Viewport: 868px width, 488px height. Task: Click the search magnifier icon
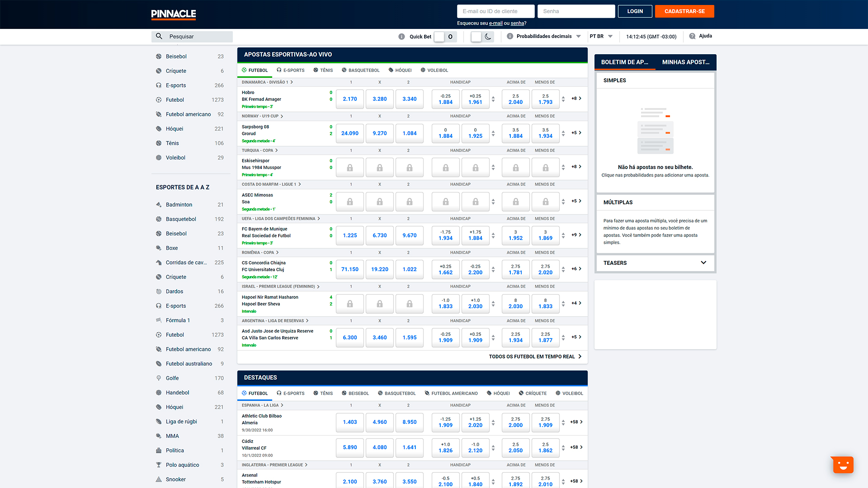[x=159, y=36]
